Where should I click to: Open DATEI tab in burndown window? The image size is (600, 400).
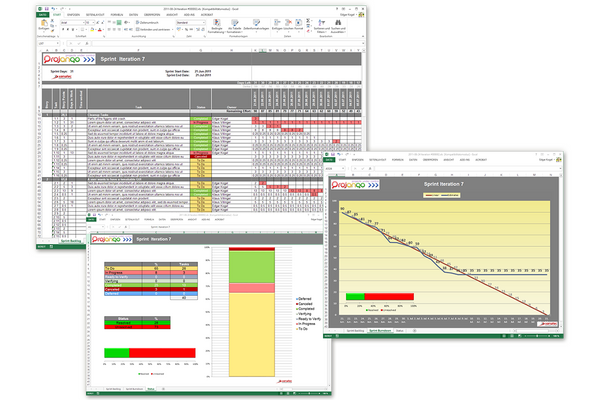(x=329, y=160)
